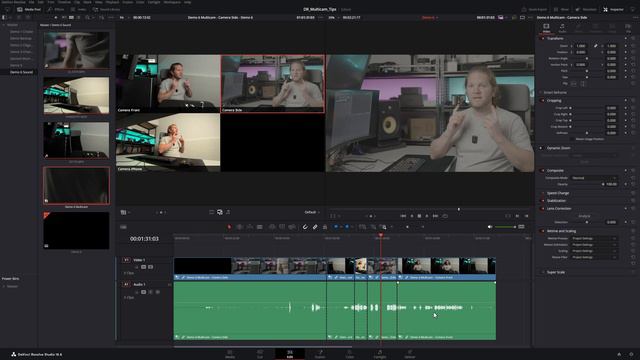This screenshot has width=640, height=360.
Task: Jump to last frame in timeline viewer
Action: pyautogui.click(x=435, y=216)
